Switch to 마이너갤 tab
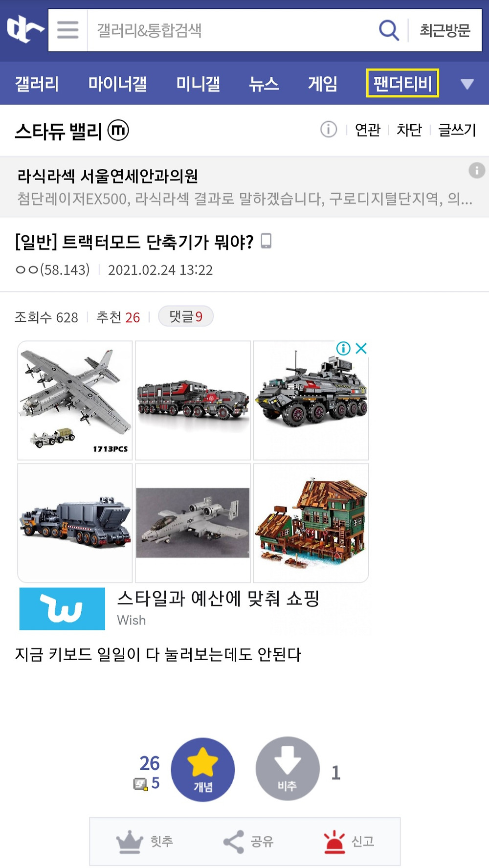Image resolution: width=489 pixels, height=868 pixels. [117, 84]
